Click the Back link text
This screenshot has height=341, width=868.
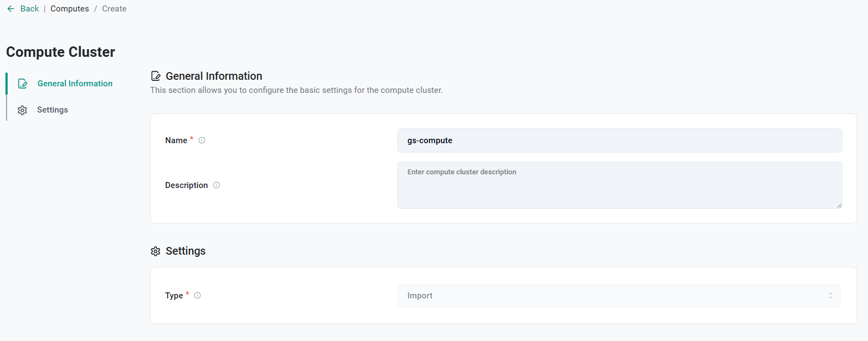[x=29, y=9]
